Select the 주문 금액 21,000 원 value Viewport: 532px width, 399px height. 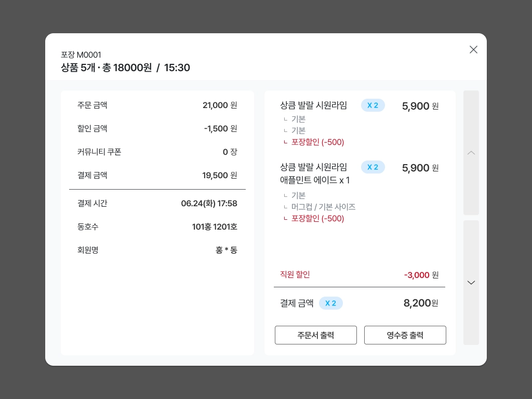(219, 105)
